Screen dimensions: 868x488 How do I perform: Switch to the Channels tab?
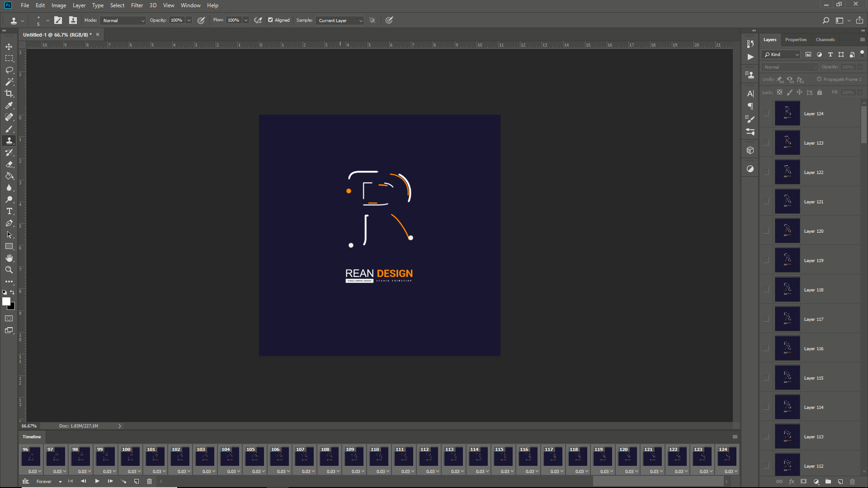pos(825,40)
